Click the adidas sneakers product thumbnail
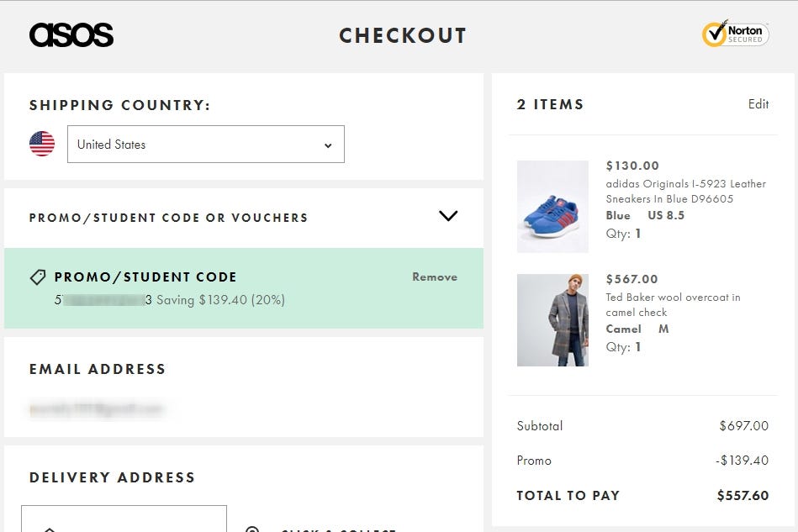The height and width of the screenshot is (532, 798). [x=552, y=206]
